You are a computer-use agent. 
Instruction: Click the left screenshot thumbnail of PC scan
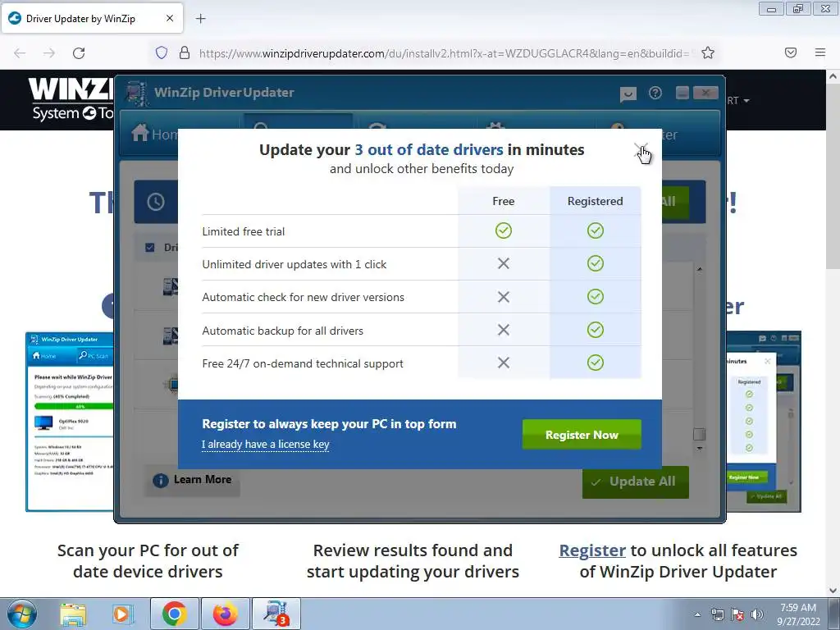tap(70, 422)
